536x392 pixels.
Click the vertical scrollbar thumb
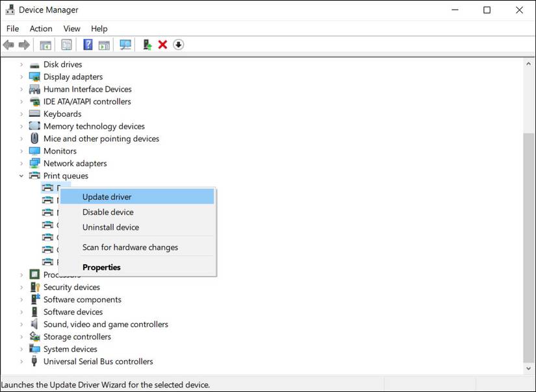(x=528, y=248)
